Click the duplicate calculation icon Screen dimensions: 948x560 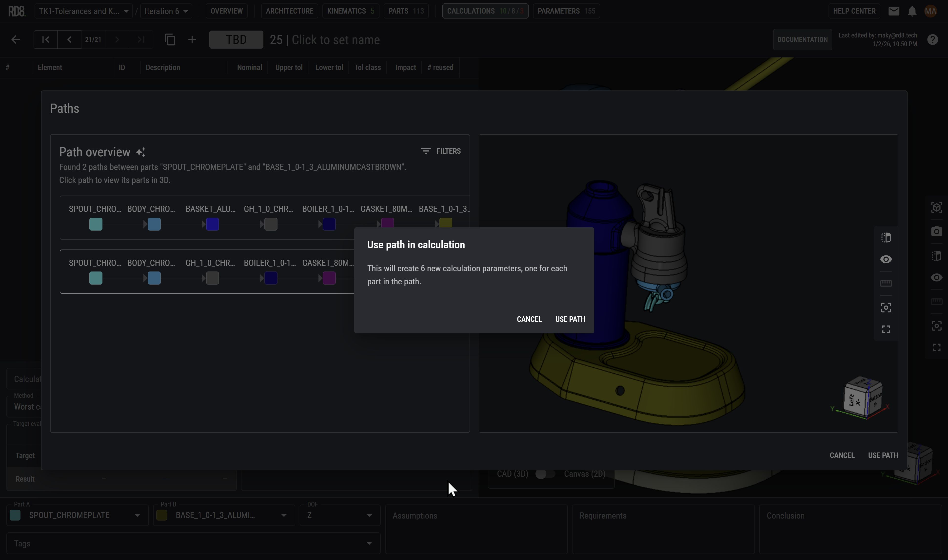point(170,40)
